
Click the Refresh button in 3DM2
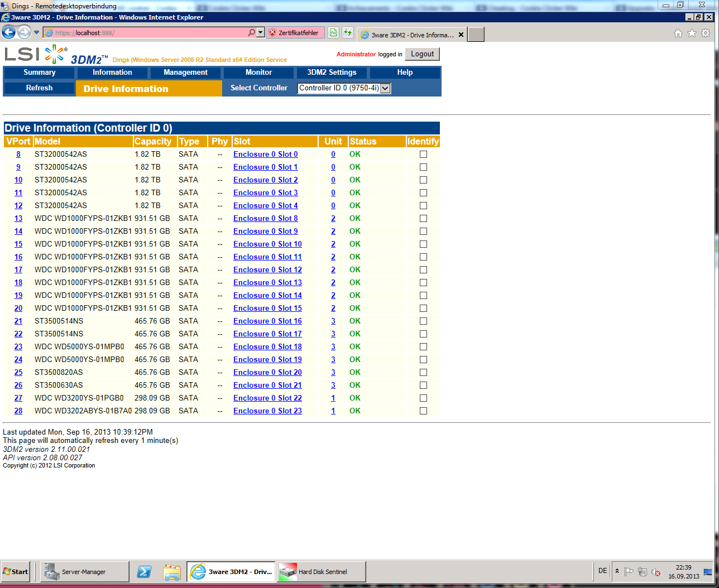coord(39,88)
